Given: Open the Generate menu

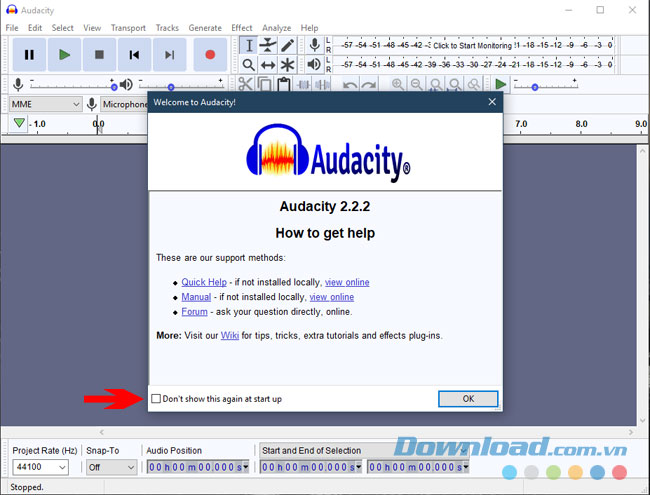Looking at the screenshot, I should 205,28.
